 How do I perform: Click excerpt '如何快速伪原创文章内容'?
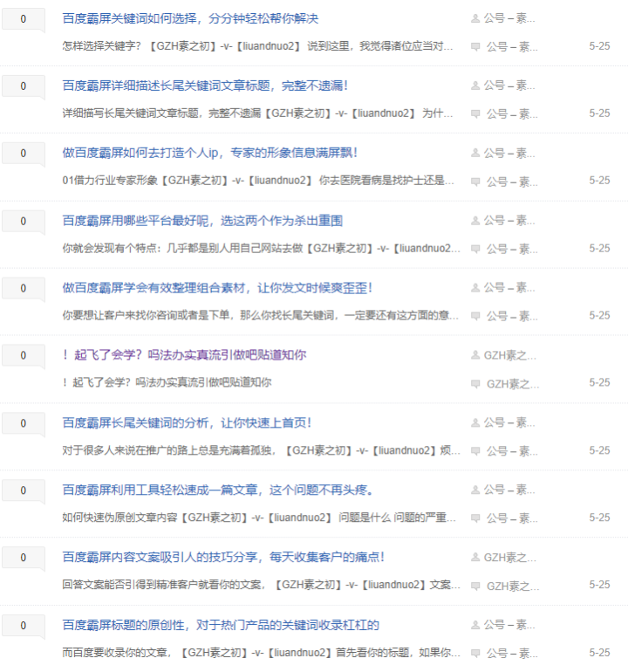tap(259, 518)
